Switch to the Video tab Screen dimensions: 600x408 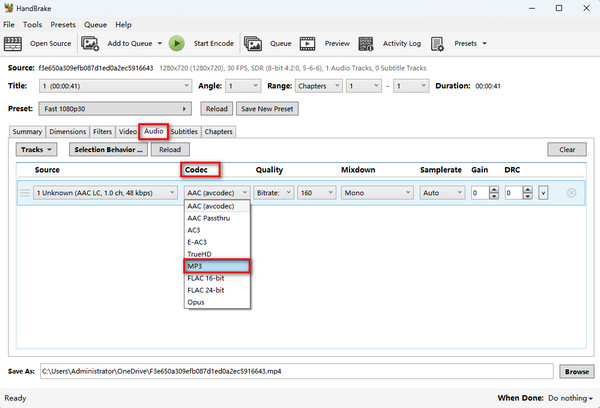click(127, 132)
